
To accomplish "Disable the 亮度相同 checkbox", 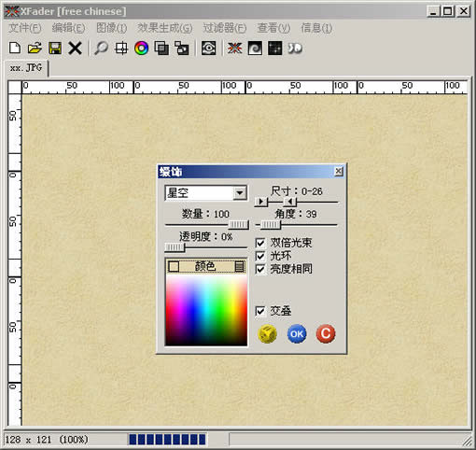I will (x=260, y=269).
